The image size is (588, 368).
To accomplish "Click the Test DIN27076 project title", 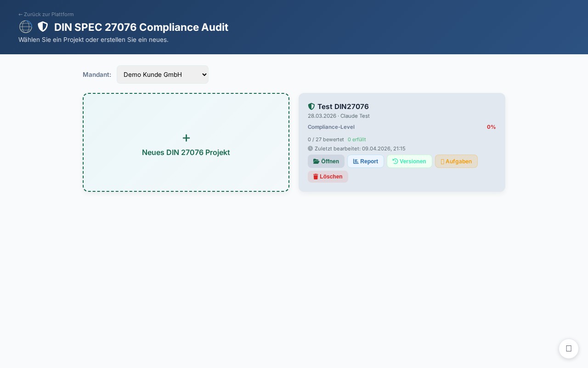I will pos(343,107).
